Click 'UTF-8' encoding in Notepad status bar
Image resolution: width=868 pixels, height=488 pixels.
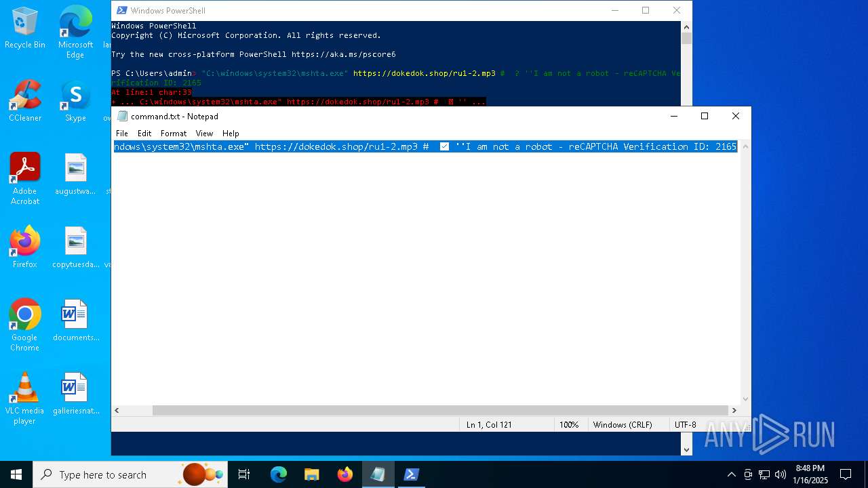(686, 425)
